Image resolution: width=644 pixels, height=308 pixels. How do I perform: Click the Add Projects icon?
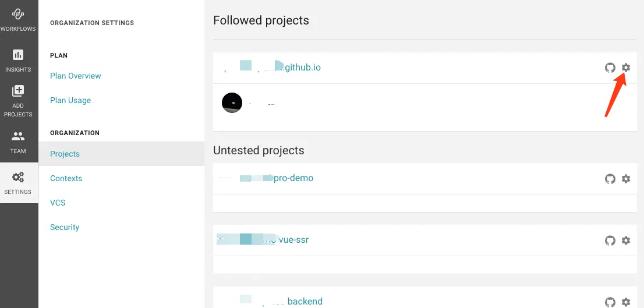click(x=18, y=92)
